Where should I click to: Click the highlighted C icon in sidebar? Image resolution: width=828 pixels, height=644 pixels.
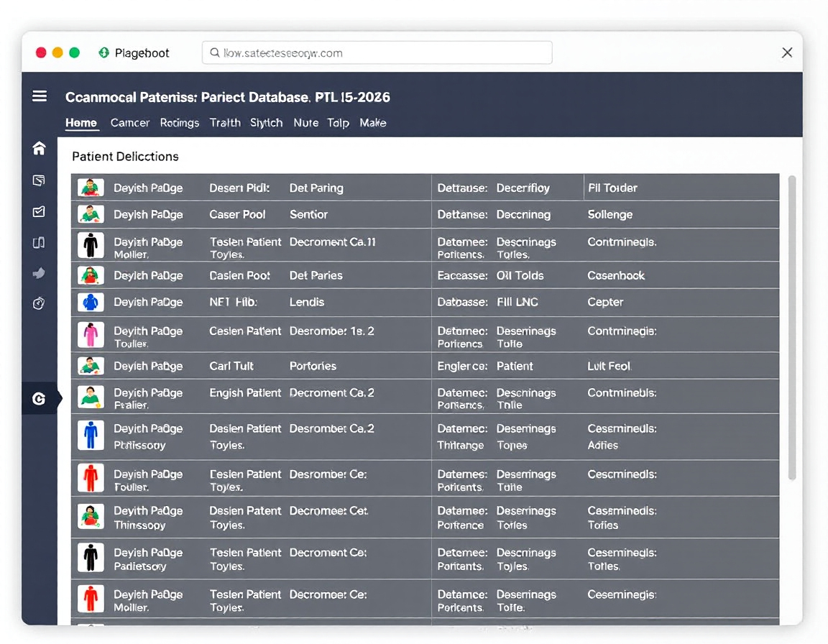pyautogui.click(x=39, y=398)
